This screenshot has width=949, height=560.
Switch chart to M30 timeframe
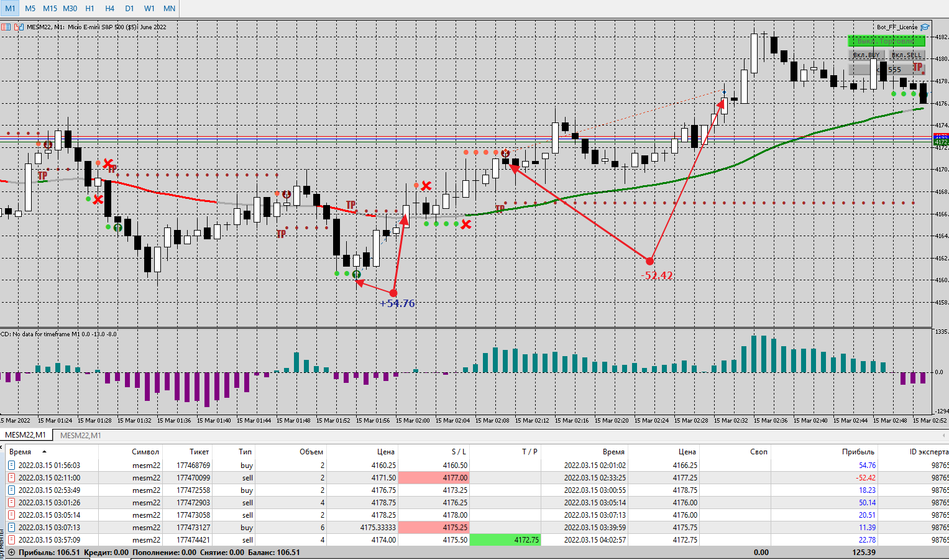[x=70, y=8]
